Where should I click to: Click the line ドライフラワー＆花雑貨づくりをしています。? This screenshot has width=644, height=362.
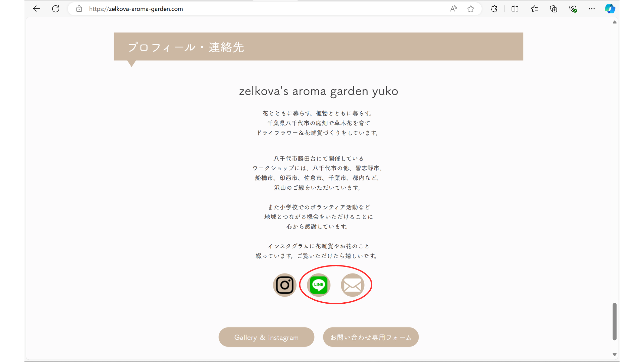tap(319, 133)
